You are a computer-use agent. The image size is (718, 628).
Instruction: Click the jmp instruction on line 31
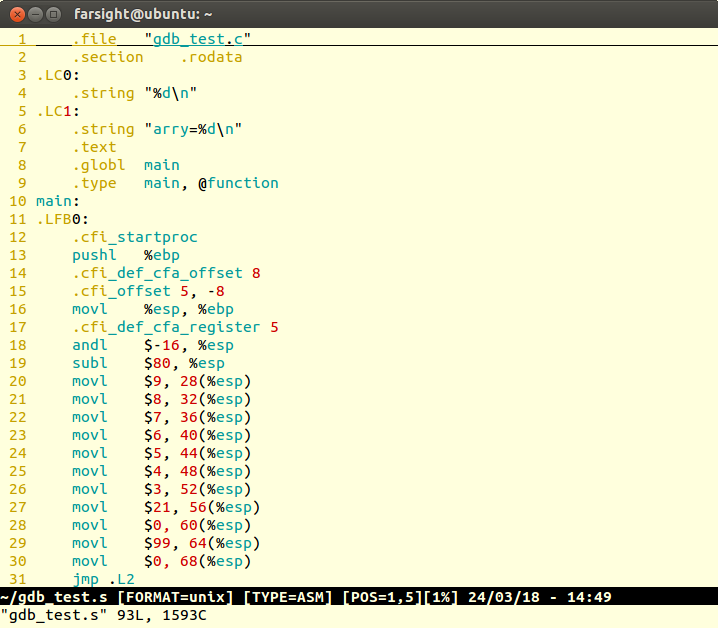pos(86,579)
